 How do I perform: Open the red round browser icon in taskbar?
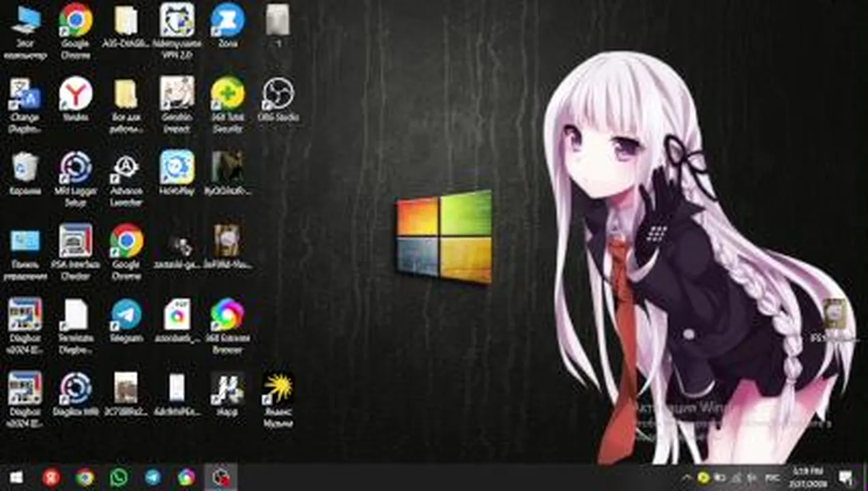click(x=51, y=477)
